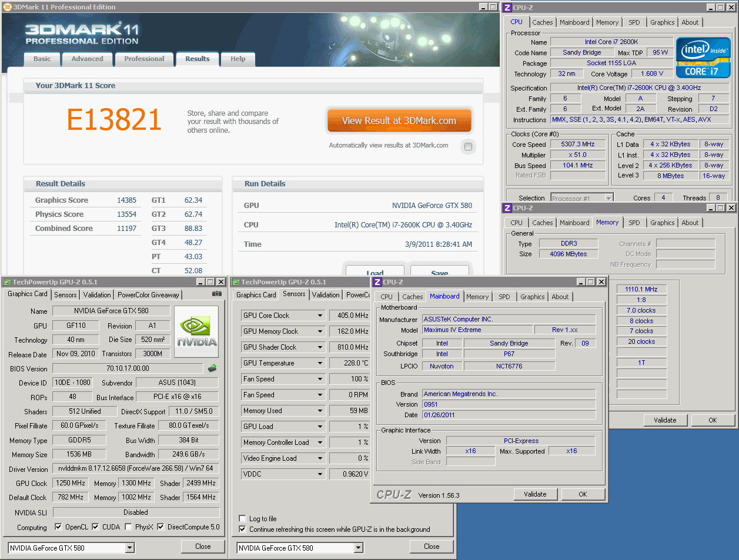The image size is (739, 560).
Task: Click the Intel Core i7 logo in CPU-Z
Action: point(703,58)
